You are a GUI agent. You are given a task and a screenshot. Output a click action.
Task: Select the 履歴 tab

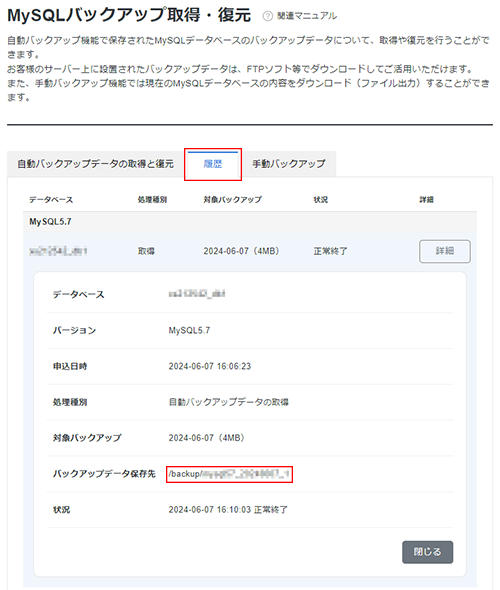tap(213, 164)
